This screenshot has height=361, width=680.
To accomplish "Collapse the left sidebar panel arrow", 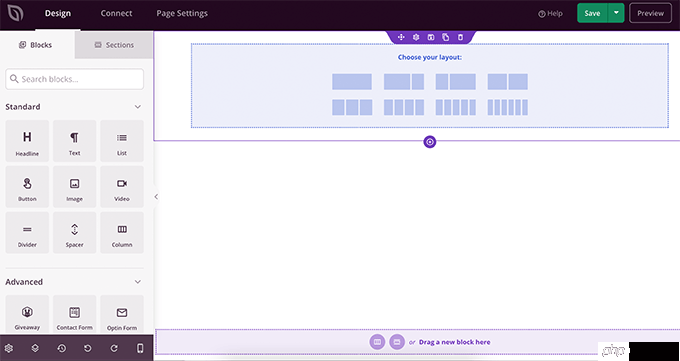I will [156, 197].
